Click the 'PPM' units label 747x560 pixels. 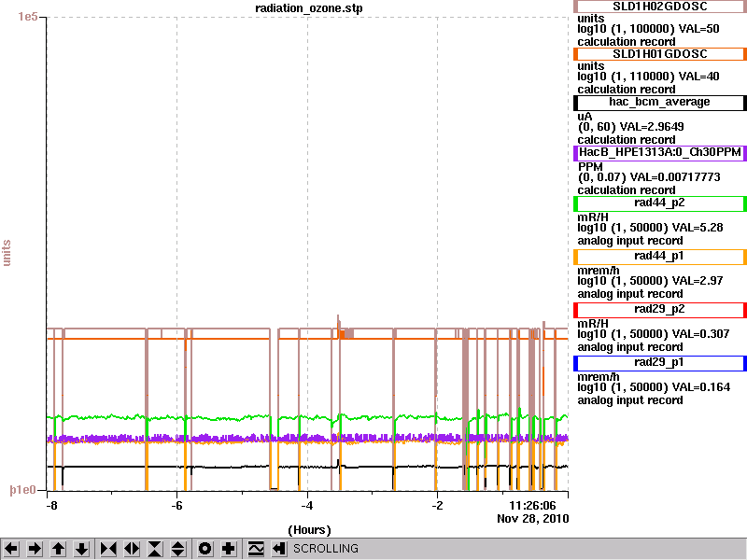click(590, 167)
